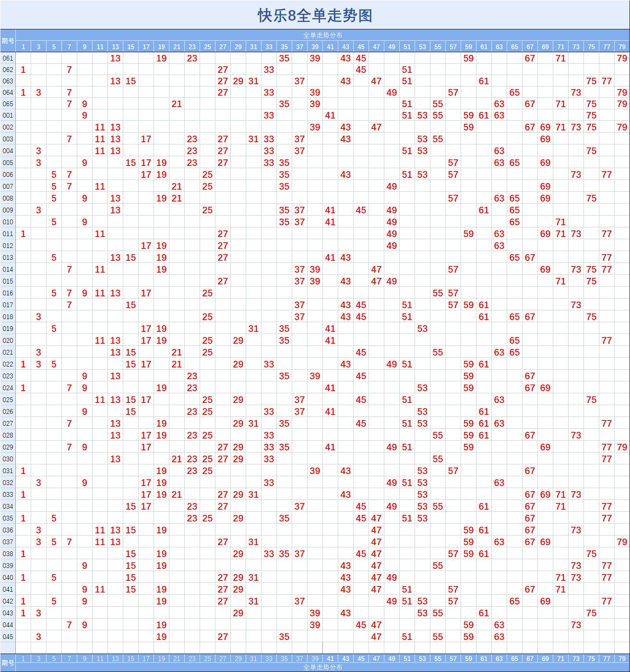Screen dimensions: 630x672
Task: Click the bottom 期号 footer cell
Action: coord(8,663)
